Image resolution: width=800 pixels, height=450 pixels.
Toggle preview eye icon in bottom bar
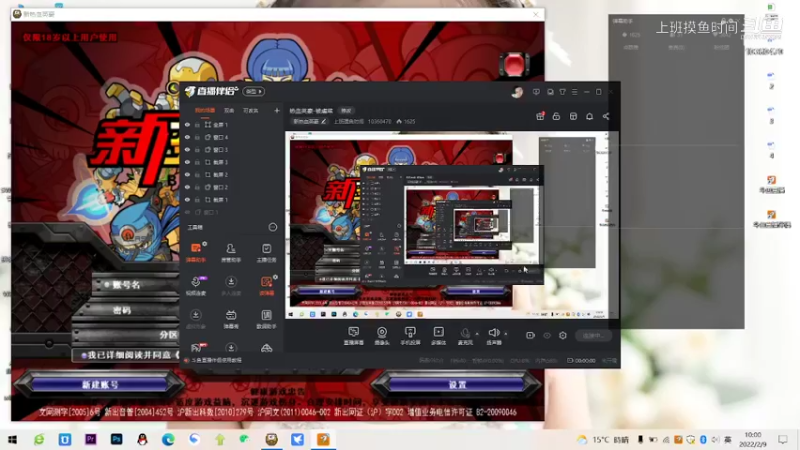547,335
